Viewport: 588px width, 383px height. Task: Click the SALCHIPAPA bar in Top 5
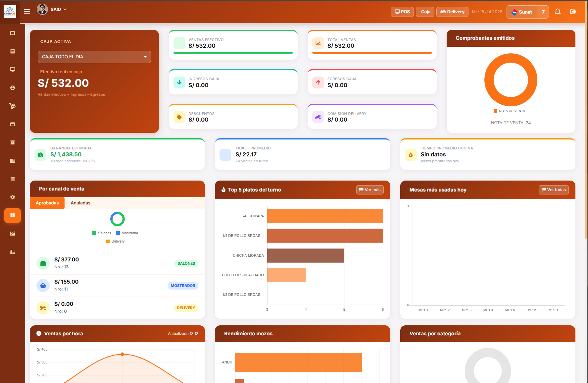[x=325, y=216]
